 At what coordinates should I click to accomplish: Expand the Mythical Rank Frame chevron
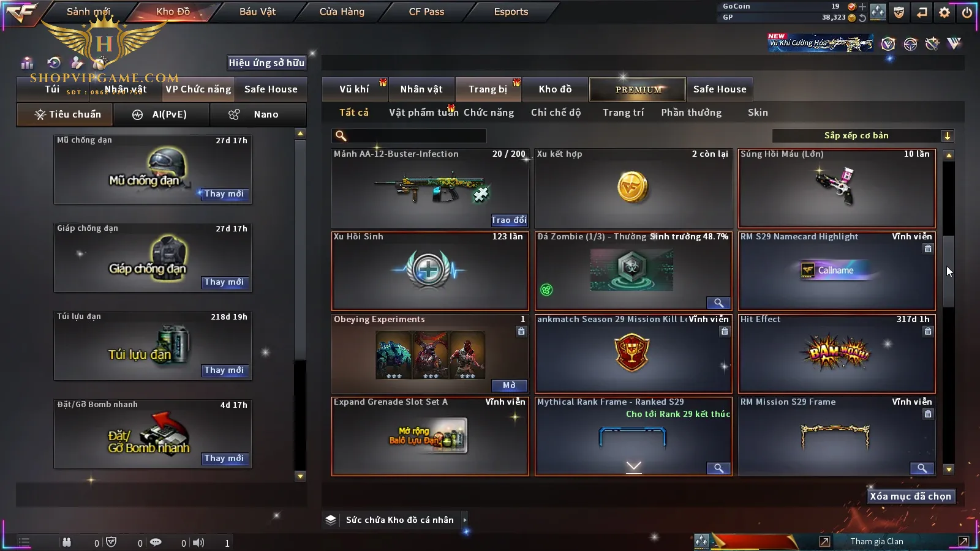click(x=634, y=467)
